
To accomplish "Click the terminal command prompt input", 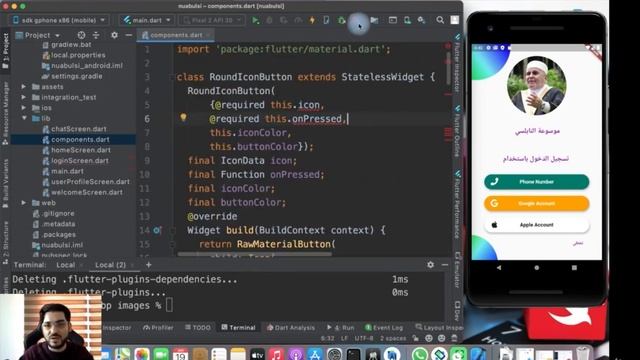I will [x=169, y=305].
